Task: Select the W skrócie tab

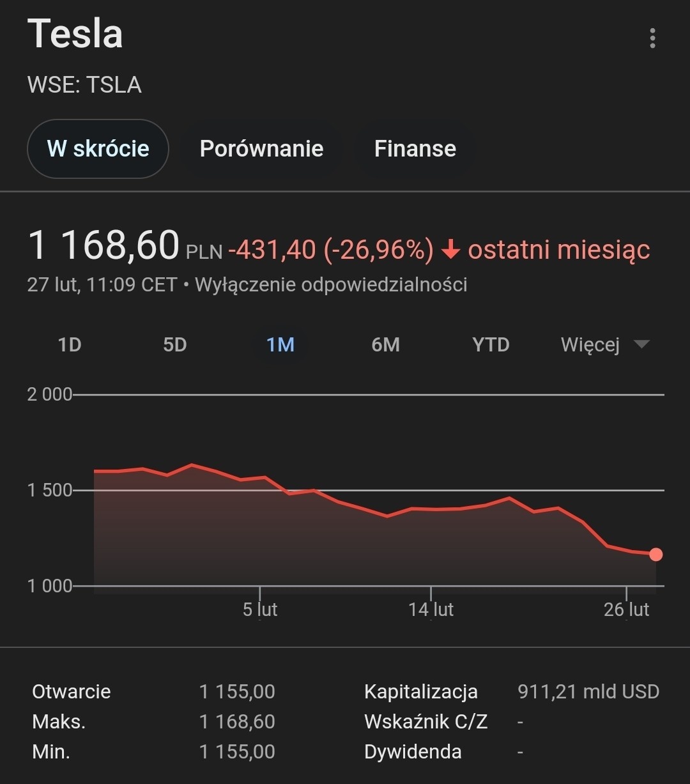Action: point(98,149)
